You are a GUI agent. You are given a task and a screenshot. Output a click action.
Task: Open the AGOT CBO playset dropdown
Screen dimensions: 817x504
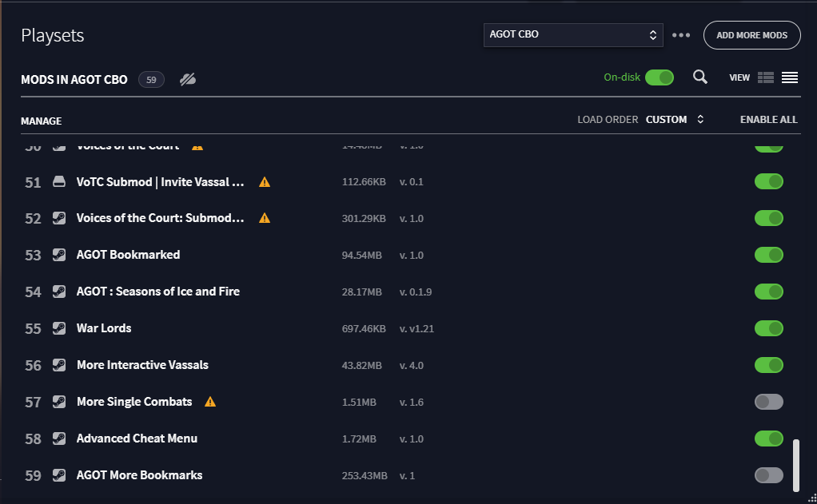573,35
